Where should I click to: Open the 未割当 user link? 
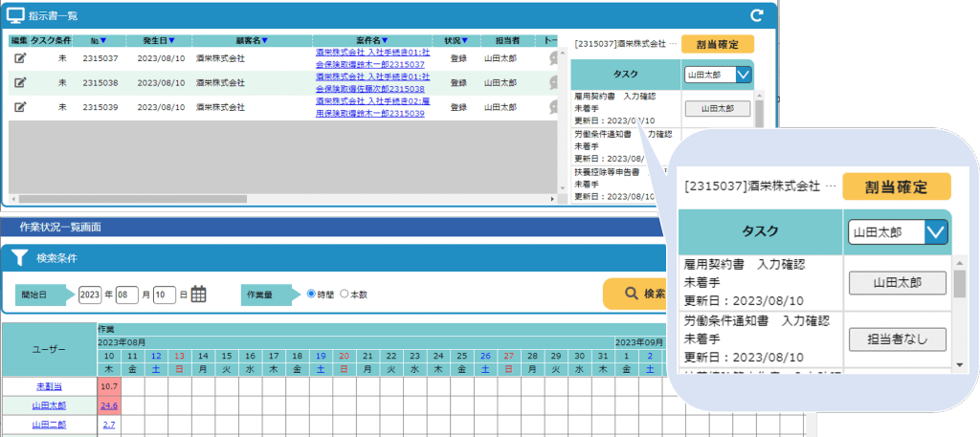(48, 385)
